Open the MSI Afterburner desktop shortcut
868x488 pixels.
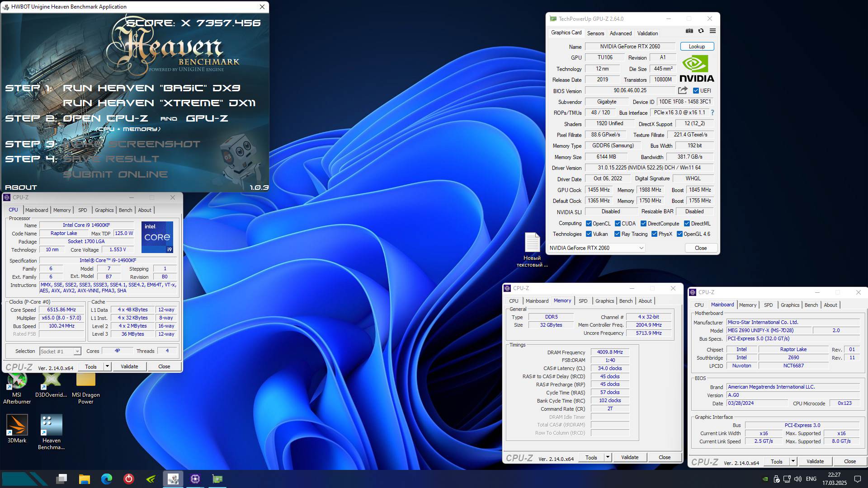pyautogui.click(x=17, y=388)
